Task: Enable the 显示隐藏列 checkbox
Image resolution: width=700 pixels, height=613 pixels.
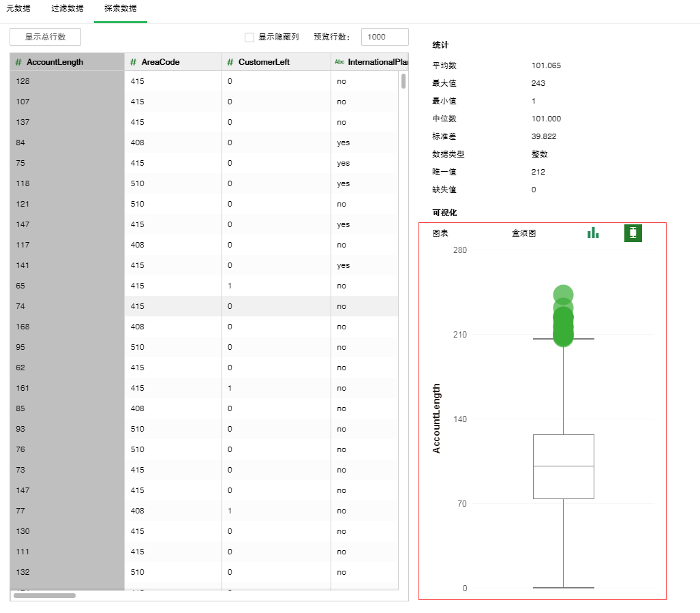Action: tap(249, 38)
